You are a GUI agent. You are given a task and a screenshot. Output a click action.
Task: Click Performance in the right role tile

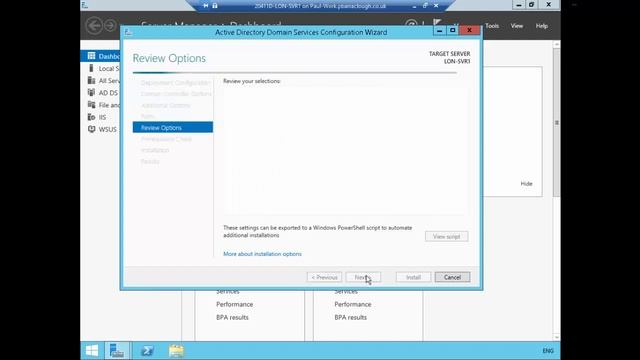click(353, 304)
